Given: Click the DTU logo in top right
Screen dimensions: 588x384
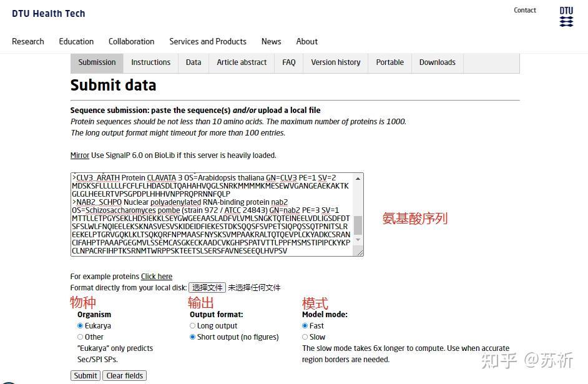Looking at the screenshot, I should point(566,17).
